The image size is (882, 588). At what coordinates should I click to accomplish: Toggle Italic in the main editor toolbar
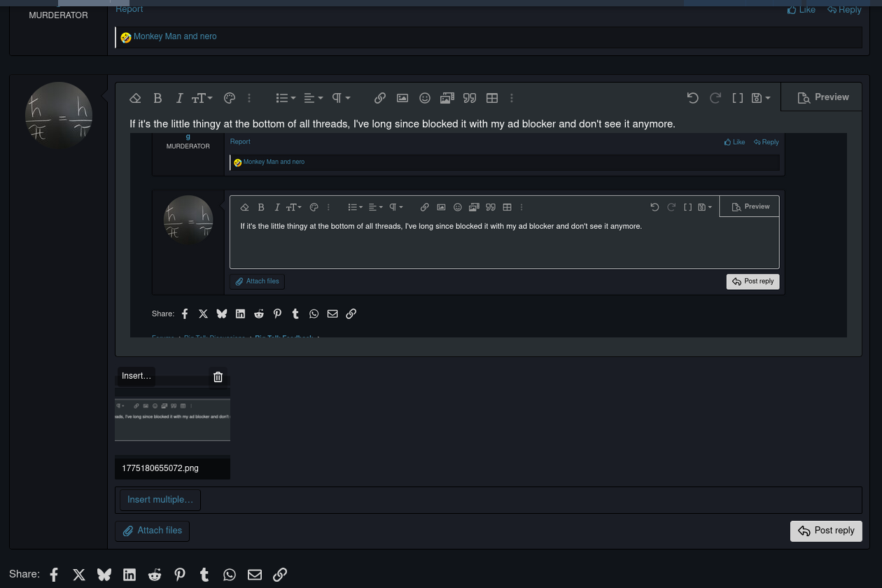tap(179, 98)
